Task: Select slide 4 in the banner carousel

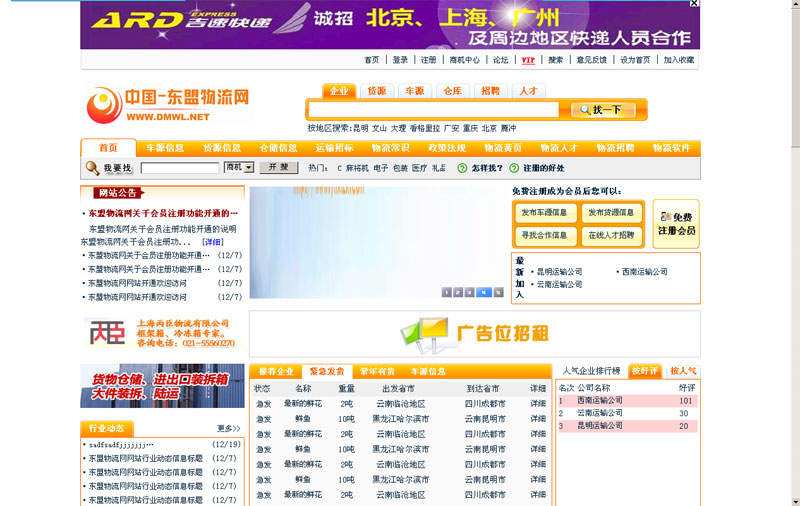Action: (x=484, y=292)
